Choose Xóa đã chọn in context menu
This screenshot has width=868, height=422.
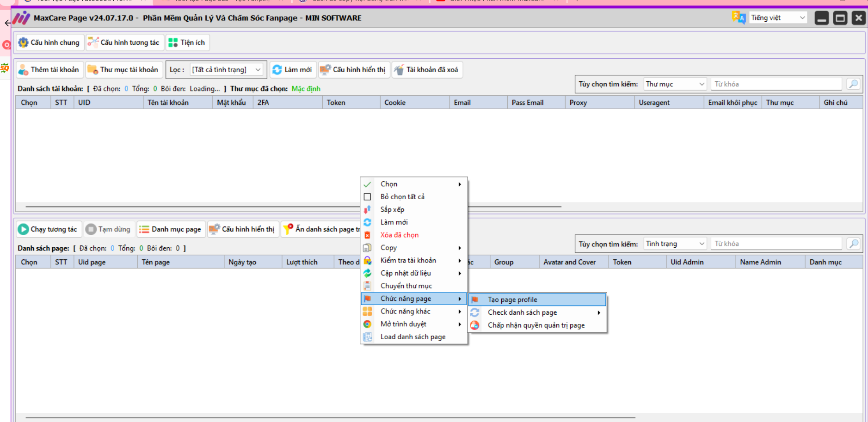(399, 235)
